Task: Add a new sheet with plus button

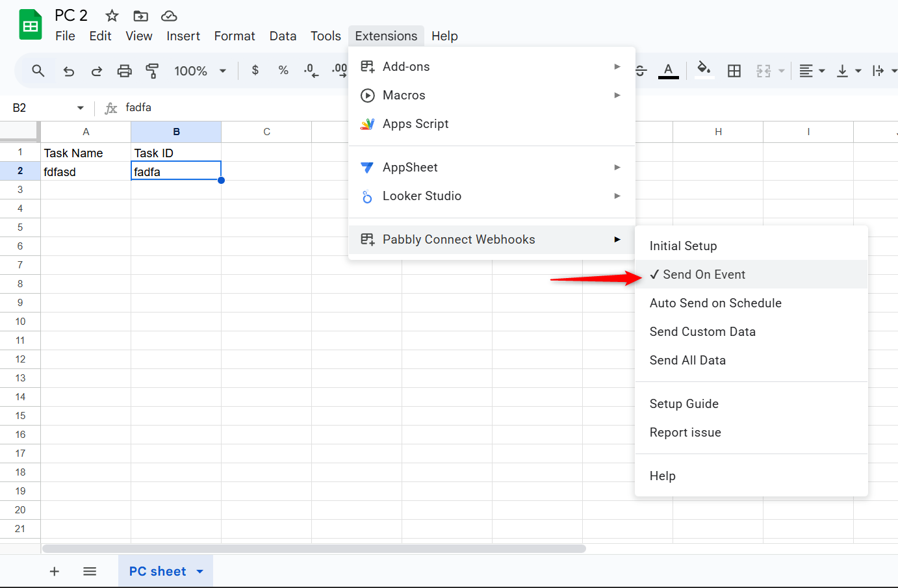Action: tap(55, 571)
